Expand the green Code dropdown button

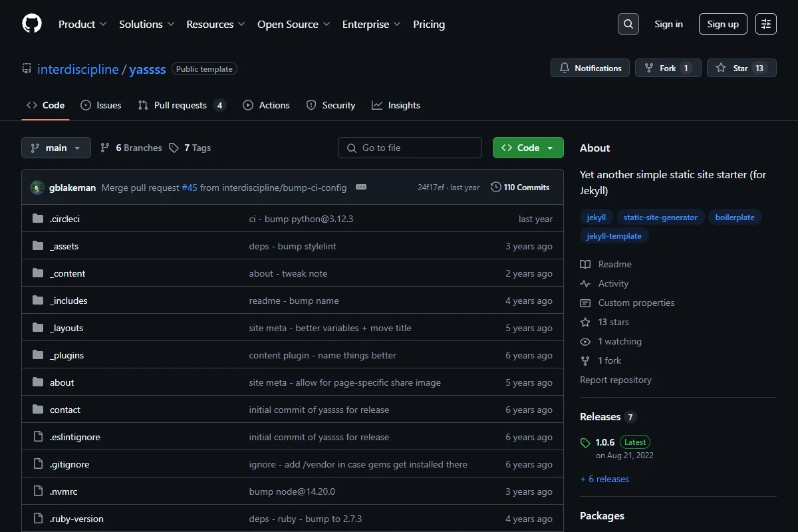click(528, 148)
